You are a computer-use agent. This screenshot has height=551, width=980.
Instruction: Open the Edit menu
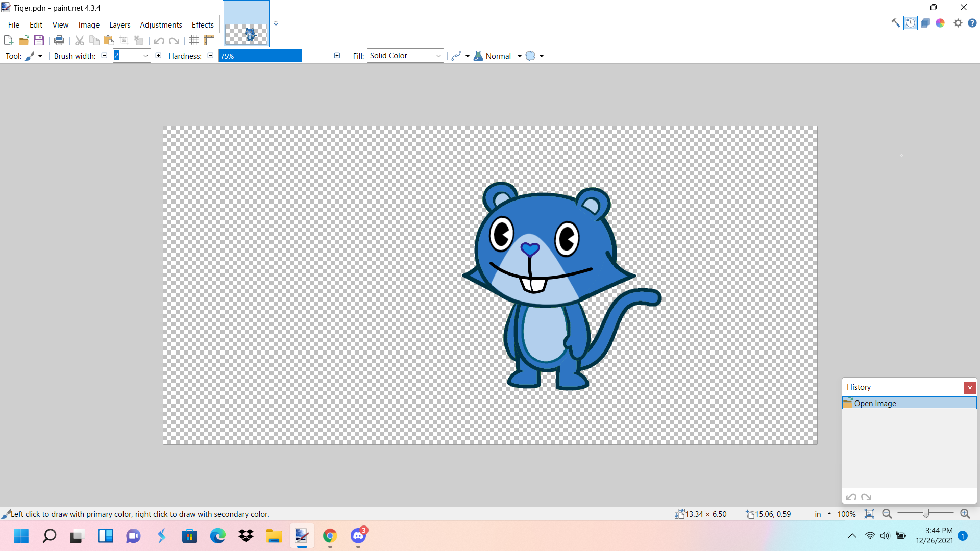[36, 24]
